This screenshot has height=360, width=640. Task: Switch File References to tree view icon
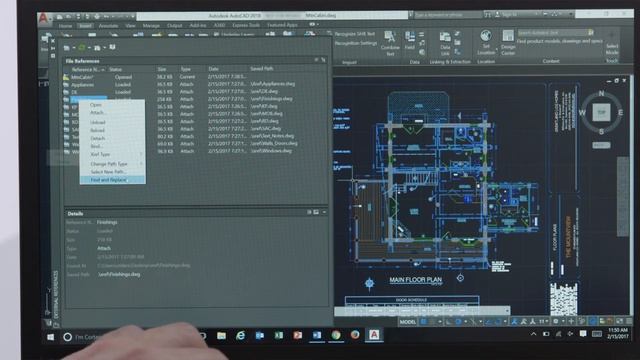coord(323,60)
